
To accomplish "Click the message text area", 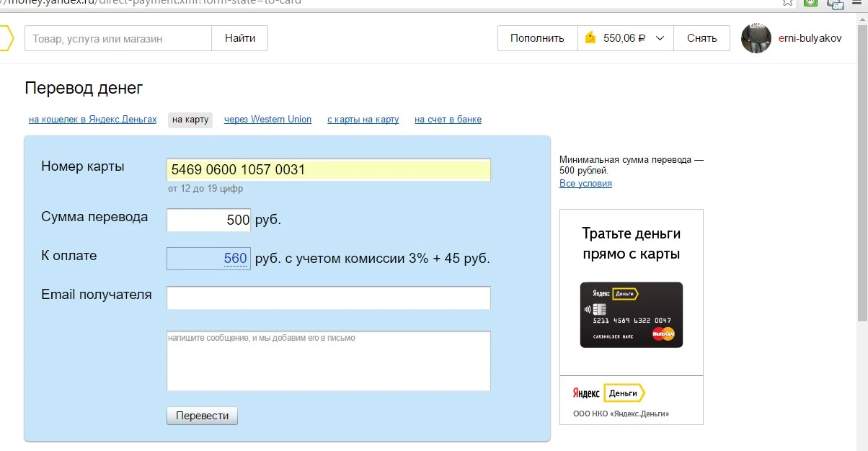I will pyautogui.click(x=329, y=361).
